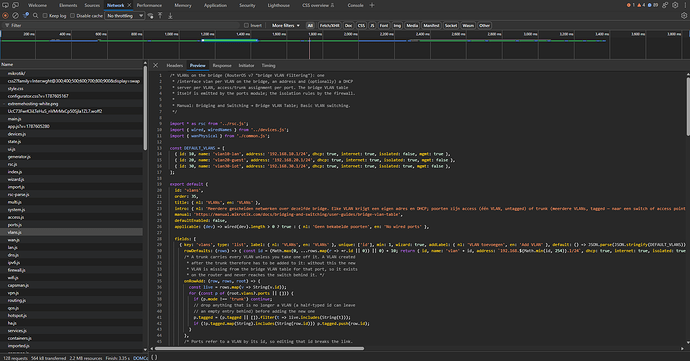690x361 pixels.
Task: Toggle the Manifest type filter
Action: point(431,26)
